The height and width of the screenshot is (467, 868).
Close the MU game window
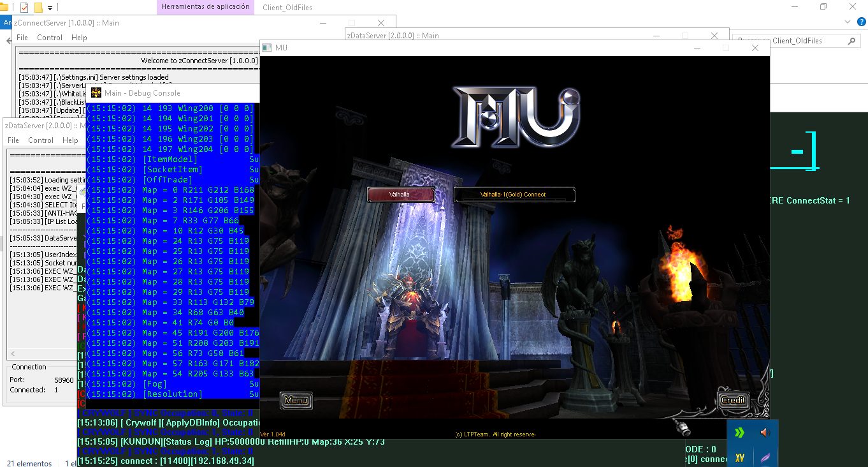point(755,48)
